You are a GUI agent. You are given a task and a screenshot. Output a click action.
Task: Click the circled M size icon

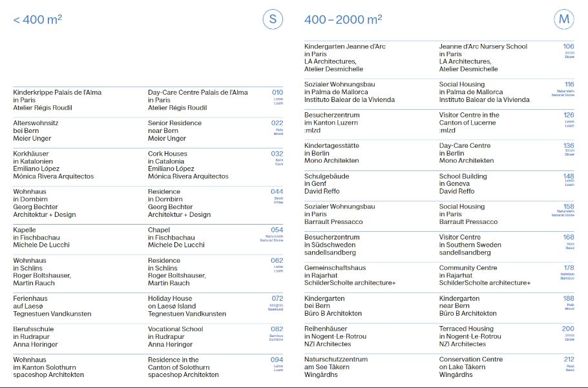point(564,19)
